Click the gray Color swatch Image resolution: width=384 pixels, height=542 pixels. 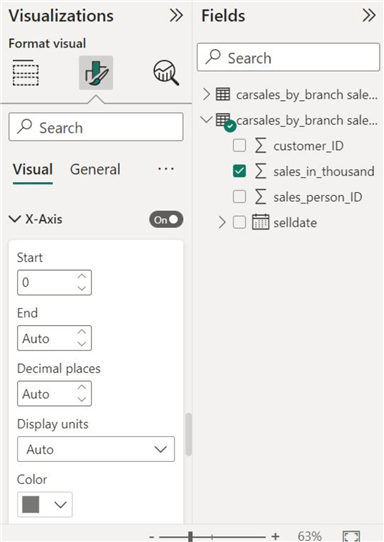(31, 505)
